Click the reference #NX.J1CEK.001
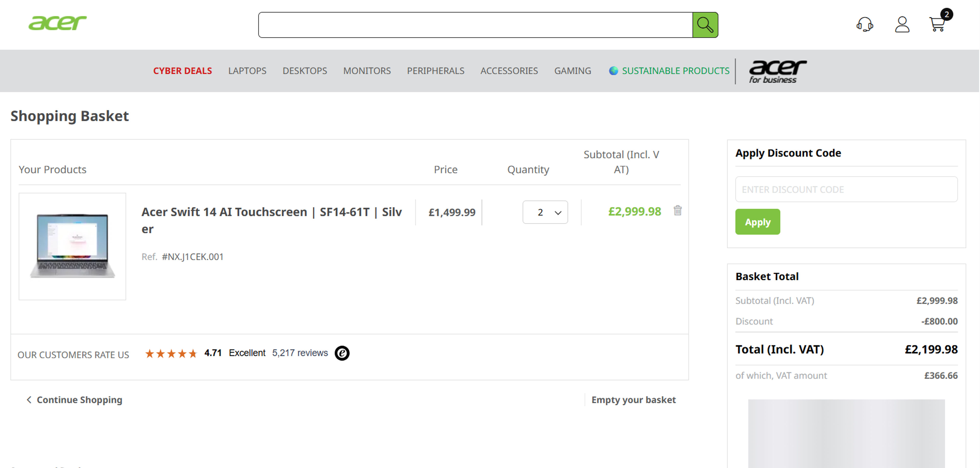The height and width of the screenshot is (468, 980). pos(192,257)
